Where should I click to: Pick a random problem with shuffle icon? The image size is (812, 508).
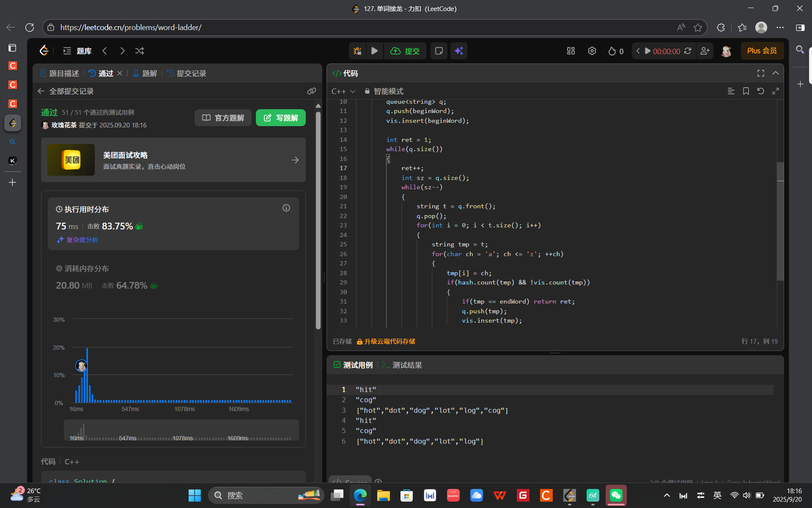[x=140, y=51]
